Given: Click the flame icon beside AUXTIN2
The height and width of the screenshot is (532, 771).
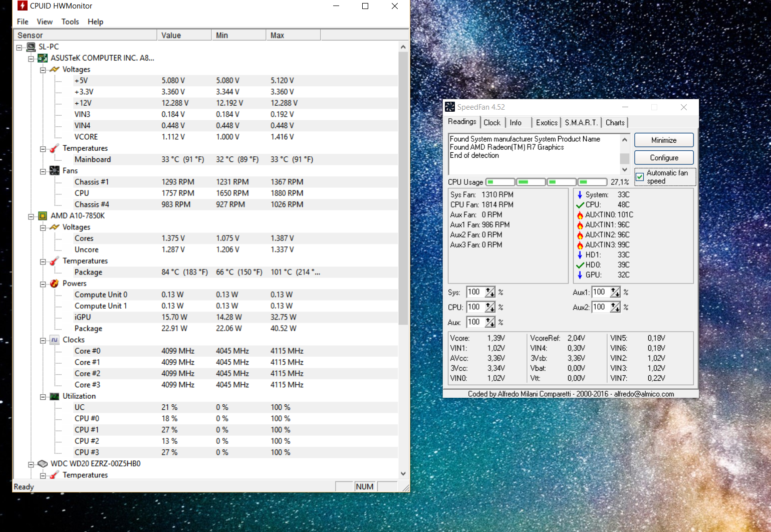Looking at the screenshot, I should (x=580, y=235).
